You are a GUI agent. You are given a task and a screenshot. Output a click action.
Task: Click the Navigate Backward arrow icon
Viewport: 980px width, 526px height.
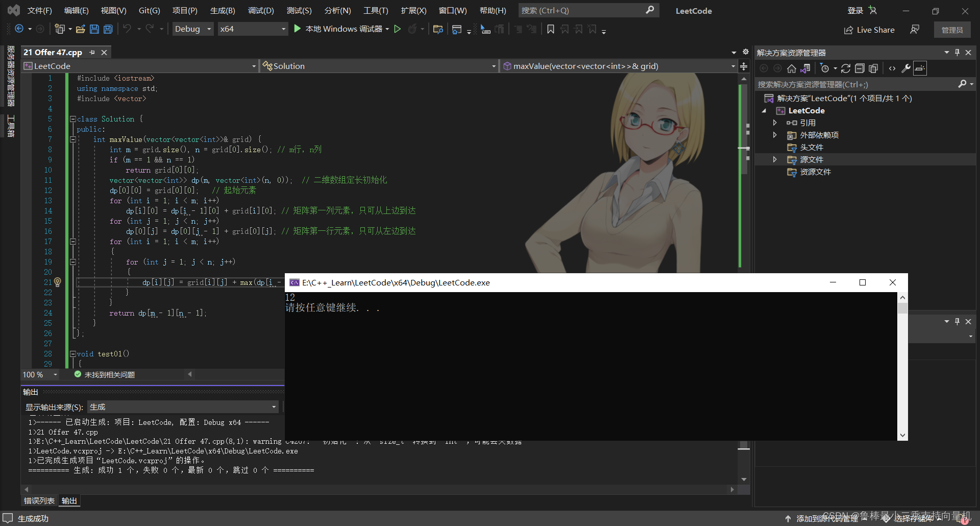tap(19, 29)
